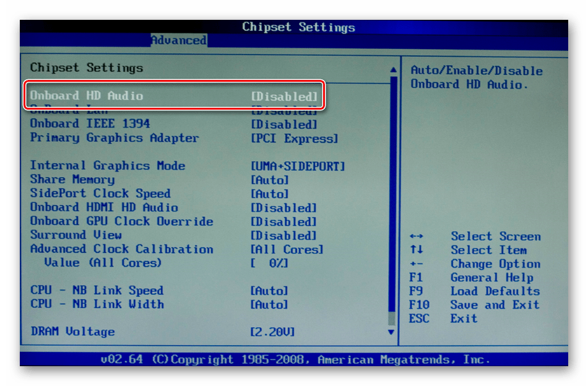Viewport: 588px width, 386px height.
Task: Click the Select Item help entry
Action: [x=488, y=250]
